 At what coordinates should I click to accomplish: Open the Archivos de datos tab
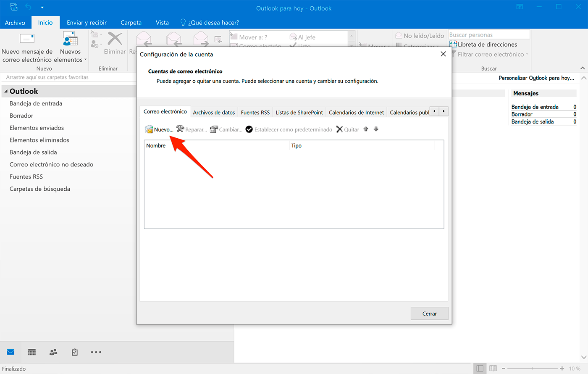tap(214, 112)
